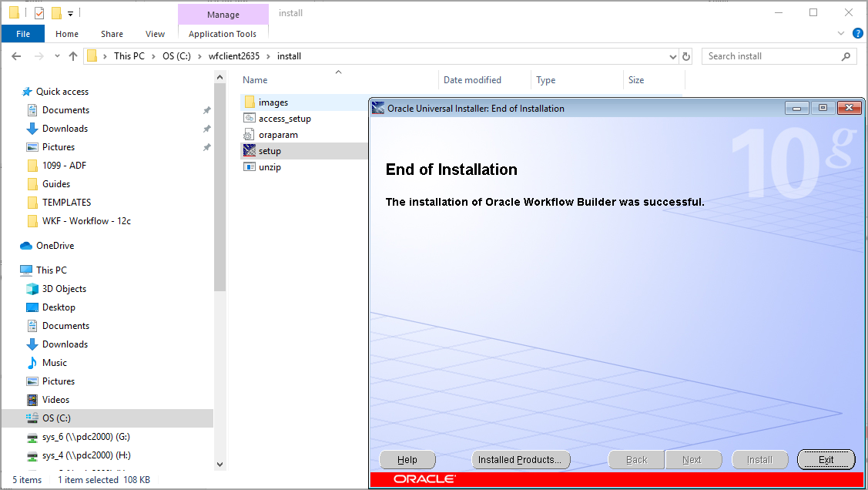The image size is (868, 490).
Task: Expand the ribbon with chevron arrow
Action: [841, 34]
